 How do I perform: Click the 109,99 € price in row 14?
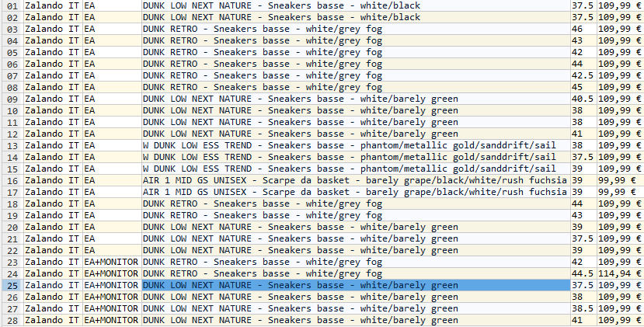(x=620, y=157)
